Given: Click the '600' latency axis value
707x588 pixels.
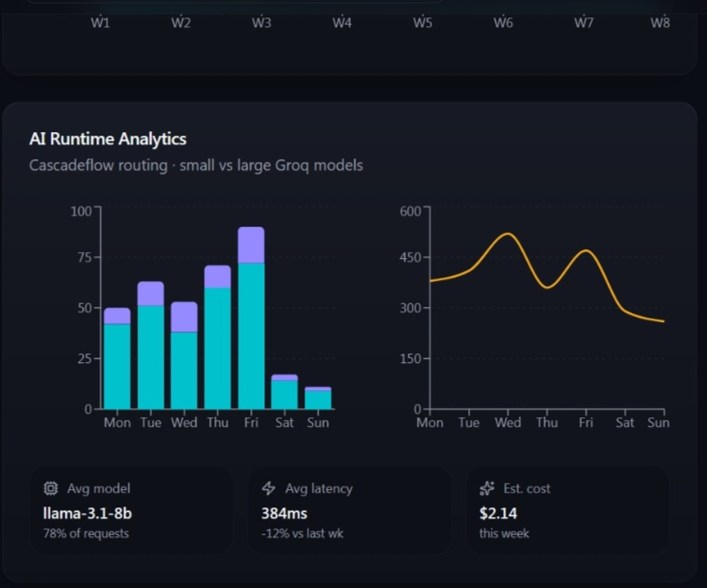Looking at the screenshot, I should point(410,211).
